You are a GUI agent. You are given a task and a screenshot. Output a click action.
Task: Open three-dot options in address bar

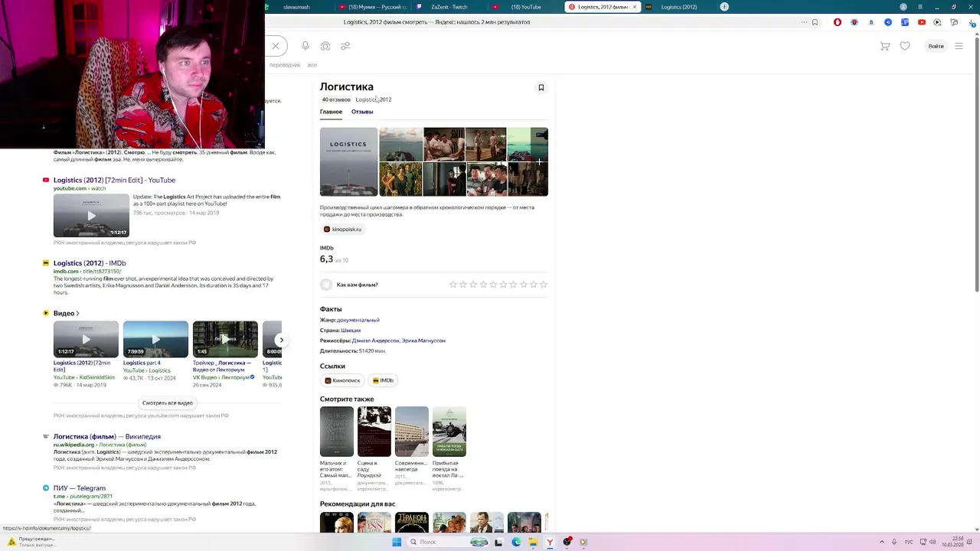[x=804, y=22]
